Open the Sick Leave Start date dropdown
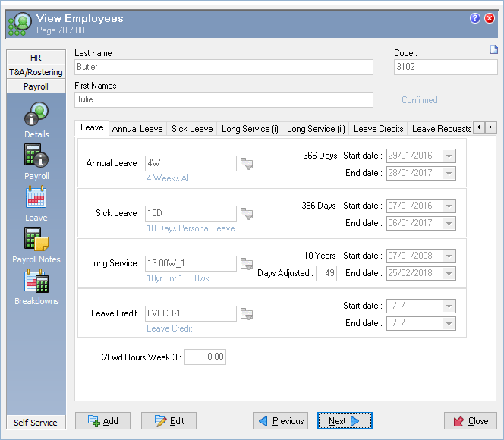 pos(449,206)
